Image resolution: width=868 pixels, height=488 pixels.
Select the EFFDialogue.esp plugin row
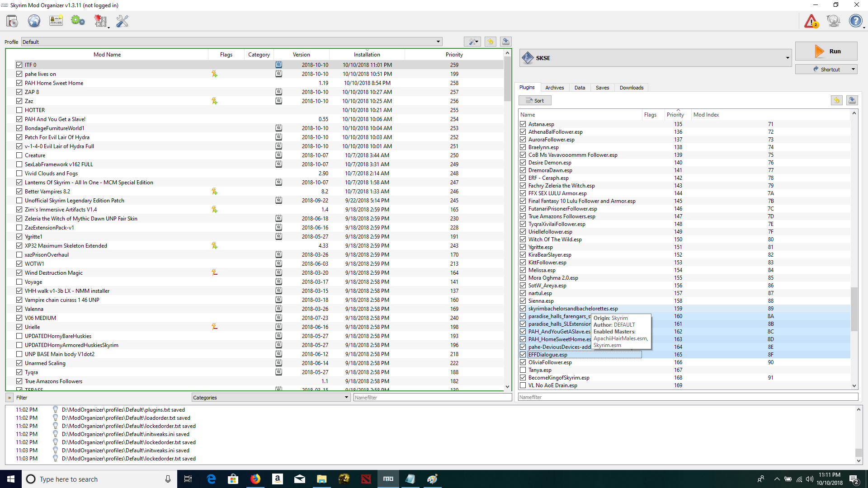tap(684, 354)
